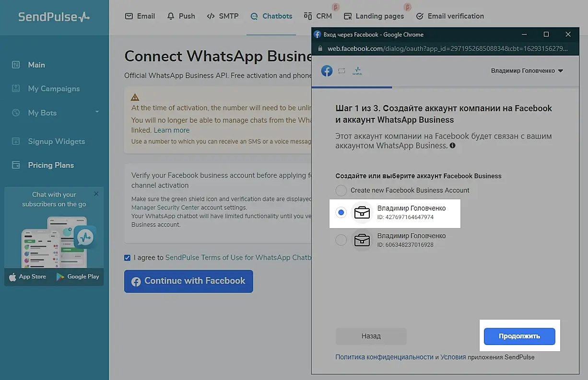The height and width of the screenshot is (380, 588).
Task: Go to Main in the sidebar
Action: pos(36,65)
